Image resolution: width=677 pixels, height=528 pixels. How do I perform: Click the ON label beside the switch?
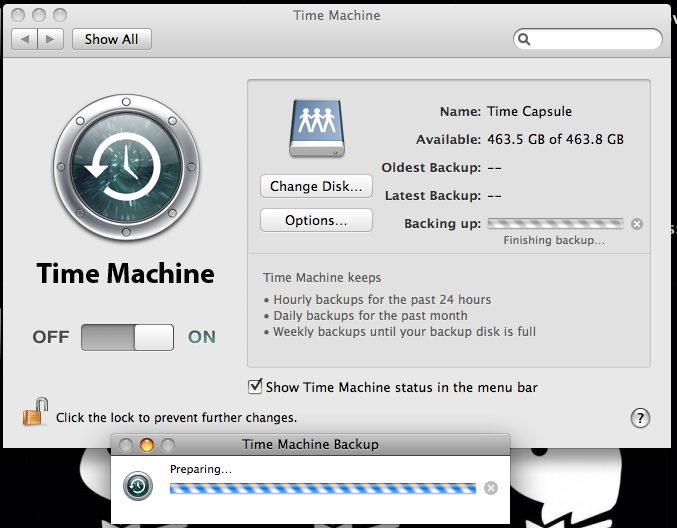202,337
